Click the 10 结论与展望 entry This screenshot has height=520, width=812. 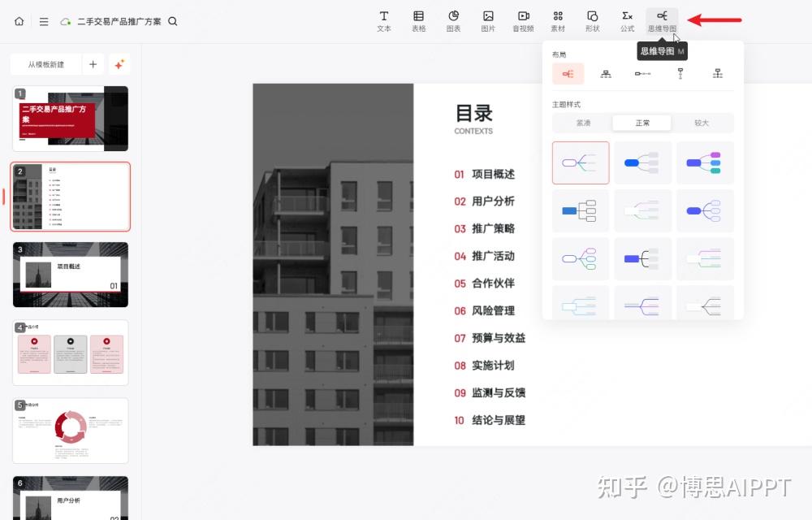(490, 420)
